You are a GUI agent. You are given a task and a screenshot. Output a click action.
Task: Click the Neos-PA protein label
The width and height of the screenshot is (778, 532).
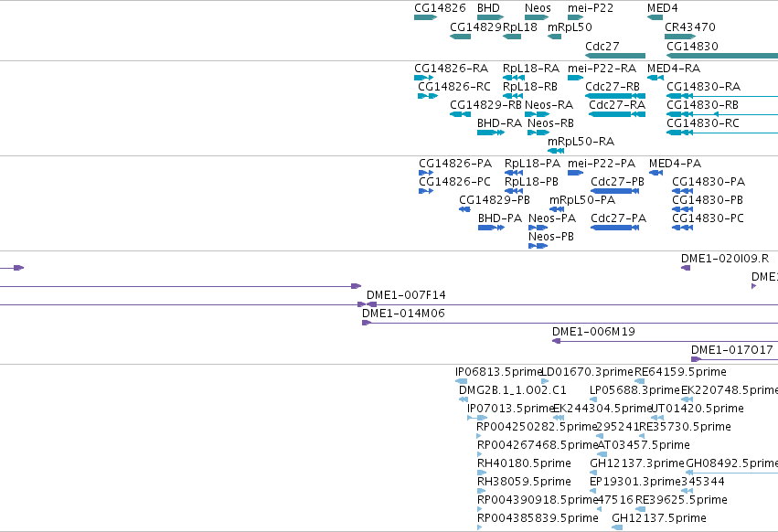click(x=552, y=218)
